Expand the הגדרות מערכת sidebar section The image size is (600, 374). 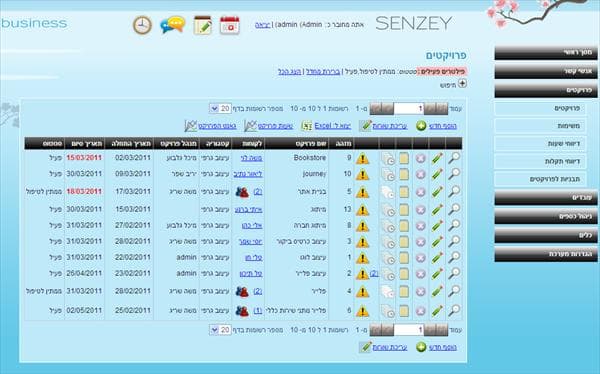pos(546,254)
